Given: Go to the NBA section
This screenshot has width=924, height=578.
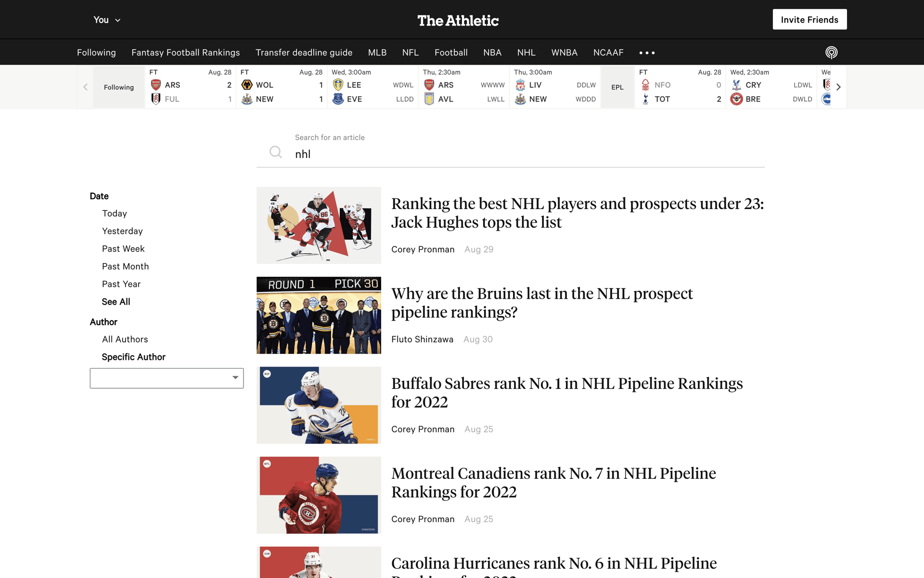Looking at the screenshot, I should (492, 53).
